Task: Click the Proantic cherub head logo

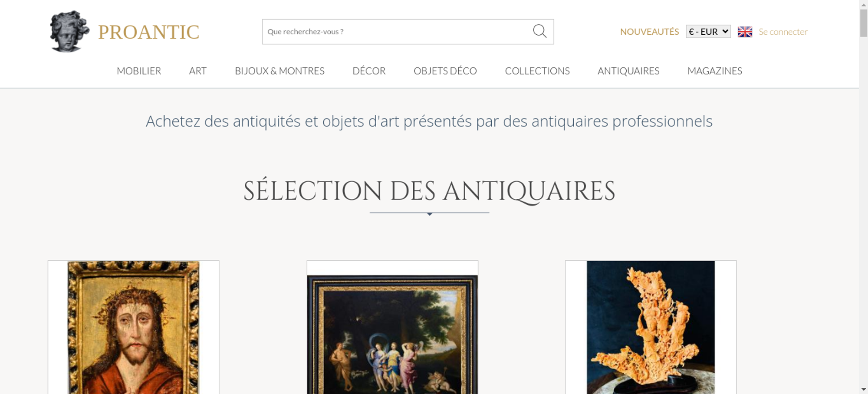Action: pos(69,31)
